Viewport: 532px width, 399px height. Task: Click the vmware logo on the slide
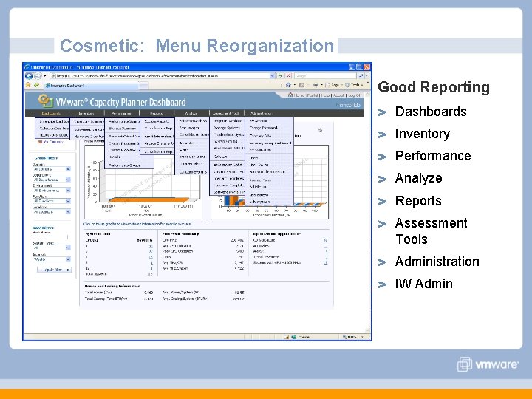coord(488,364)
